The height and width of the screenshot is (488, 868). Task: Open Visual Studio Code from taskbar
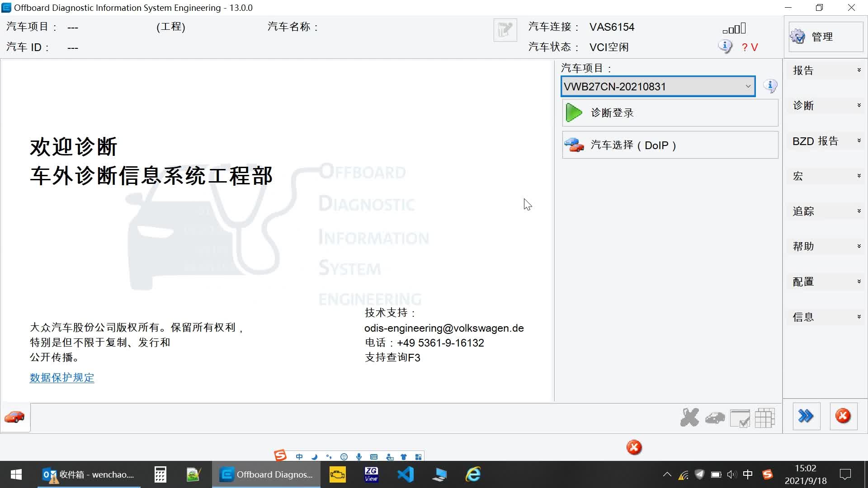click(x=406, y=474)
